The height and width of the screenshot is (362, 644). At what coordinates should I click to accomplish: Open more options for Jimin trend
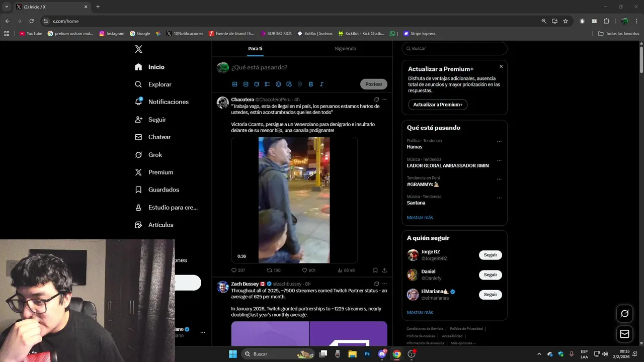pyautogui.click(x=499, y=160)
